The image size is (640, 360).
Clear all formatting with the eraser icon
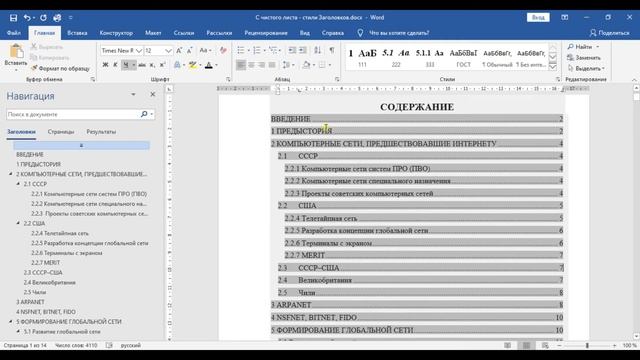[223, 51]
